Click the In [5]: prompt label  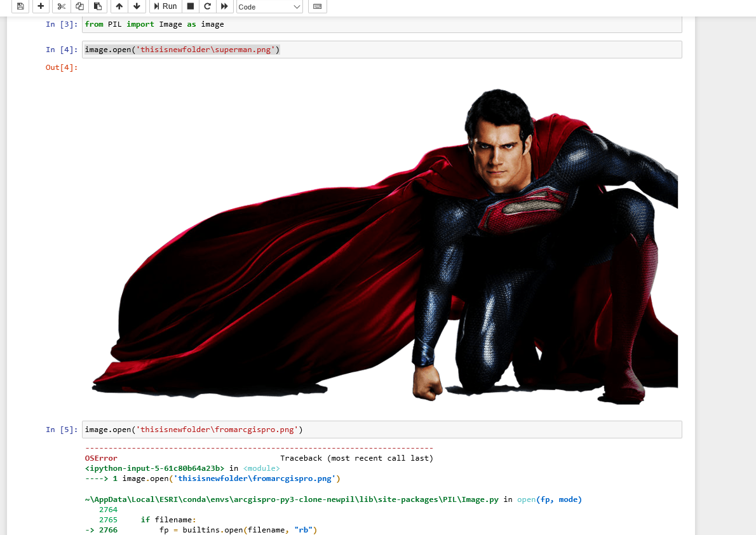pyautogui.click(x=62, y=430)
